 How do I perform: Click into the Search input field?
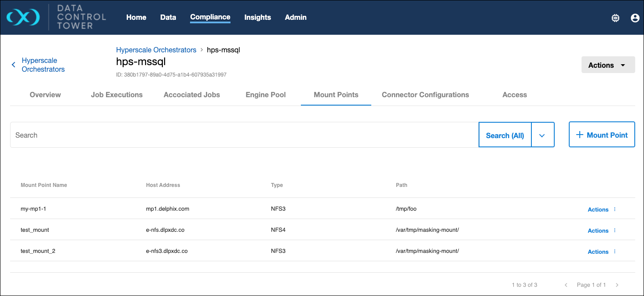tap(244, 135)
